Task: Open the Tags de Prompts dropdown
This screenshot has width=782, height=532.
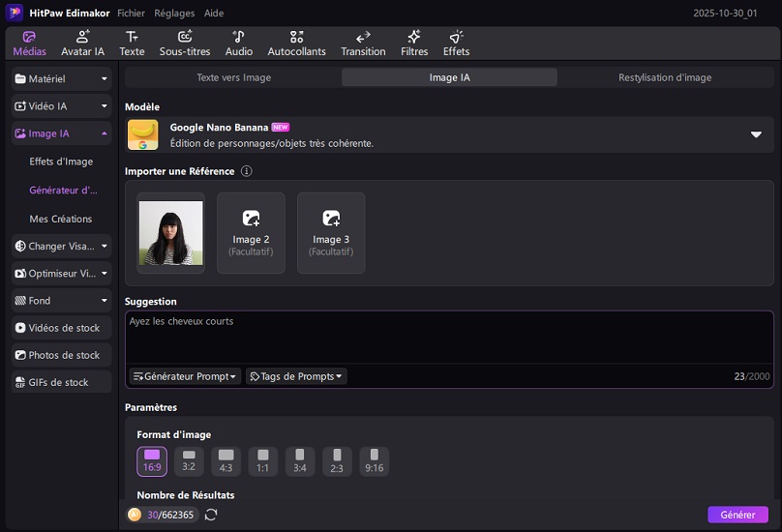Action: point(296,376)
